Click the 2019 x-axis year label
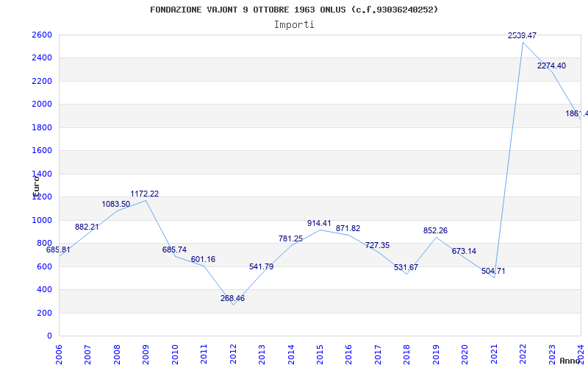Image resolution: width=588 pixels, height=368 pixels. (x=436, y=354)
